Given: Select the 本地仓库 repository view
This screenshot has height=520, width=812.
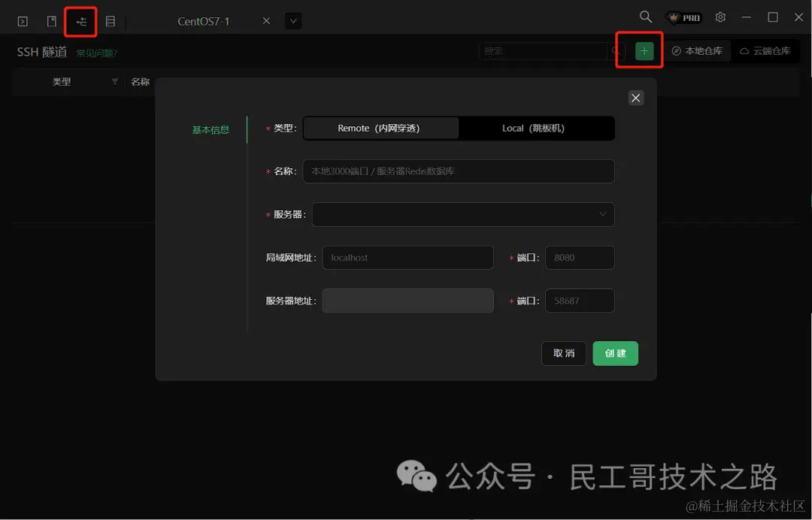Looking at the screenshot, I should click(697, 50).
